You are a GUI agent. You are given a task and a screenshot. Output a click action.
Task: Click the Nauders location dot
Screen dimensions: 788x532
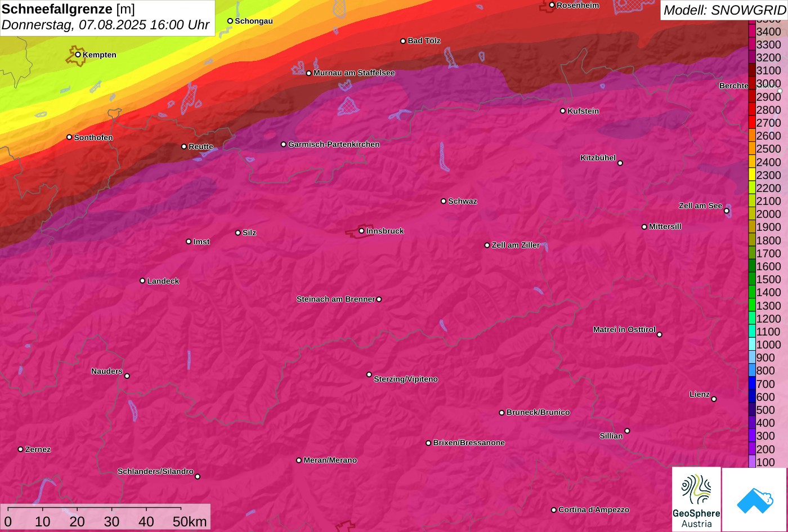pos(127,376)
